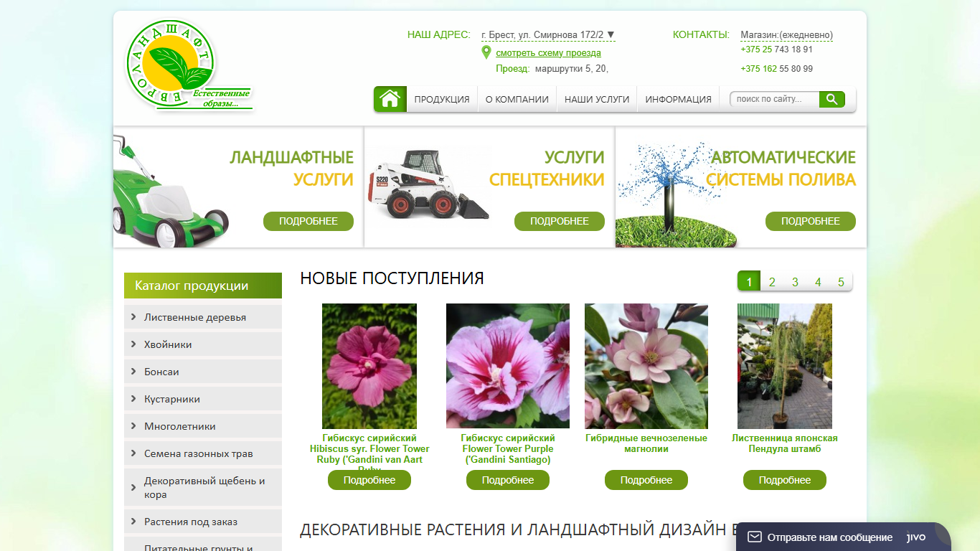Click Подробнее under Услуги спецтехники

[x=560, y=221]
